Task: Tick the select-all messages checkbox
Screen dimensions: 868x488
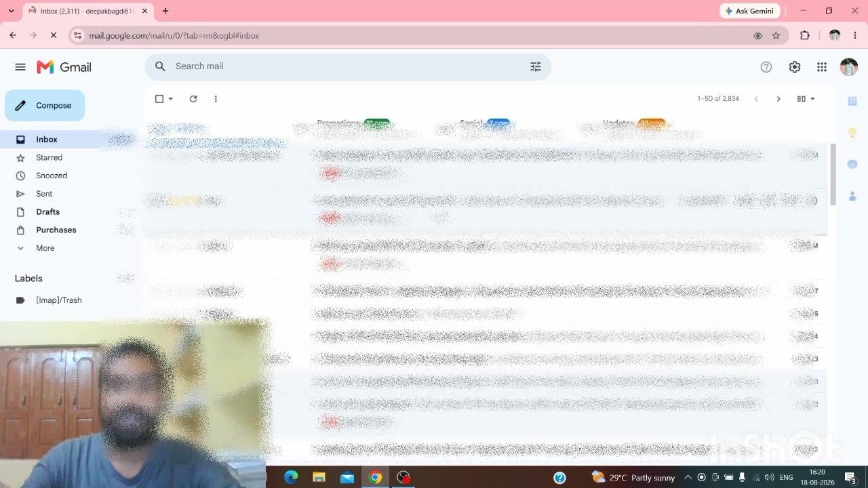Action: 159,99
